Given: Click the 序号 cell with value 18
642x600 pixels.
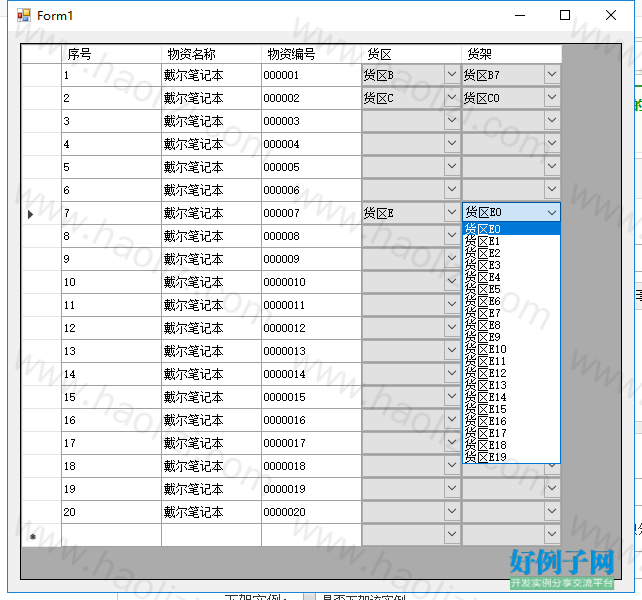Looking at the screenshot, I should click(x=111, y=466).
